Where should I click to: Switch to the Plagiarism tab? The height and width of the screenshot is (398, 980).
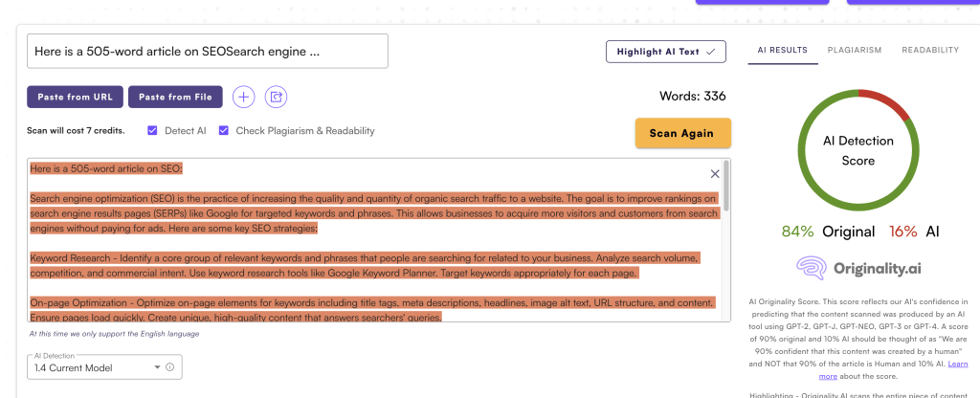coord(855,50)
